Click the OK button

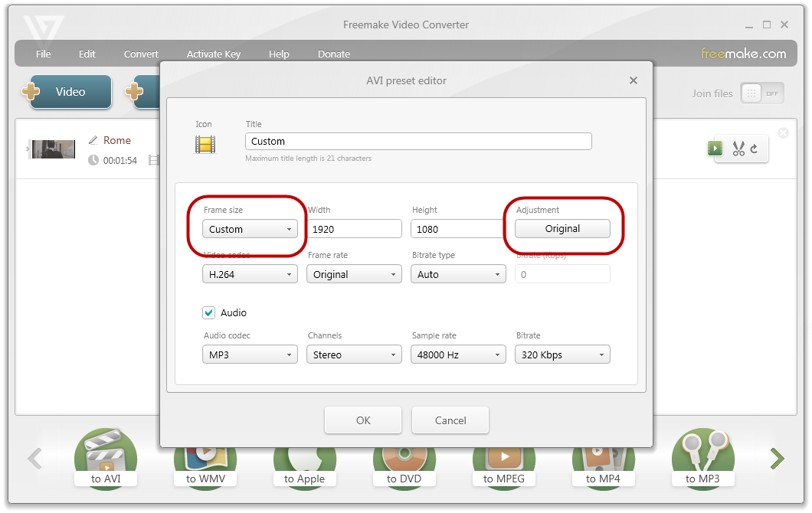click(363, 420)
